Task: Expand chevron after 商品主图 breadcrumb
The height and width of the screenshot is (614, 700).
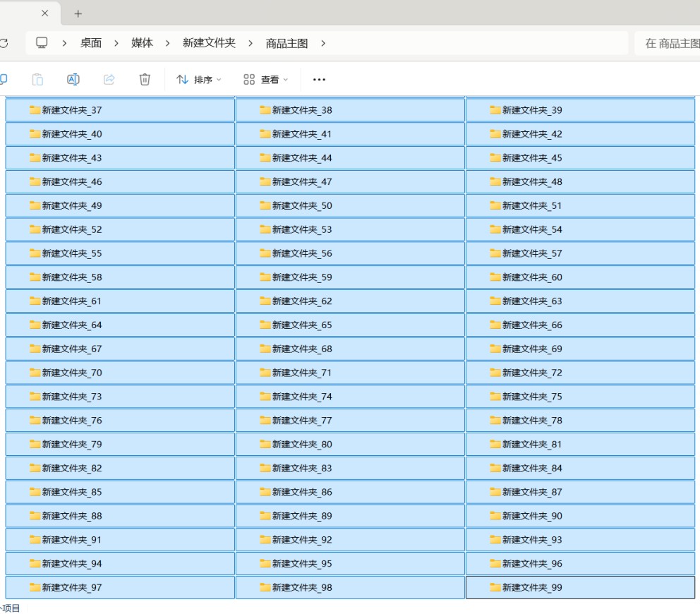Action: (322, 43)
